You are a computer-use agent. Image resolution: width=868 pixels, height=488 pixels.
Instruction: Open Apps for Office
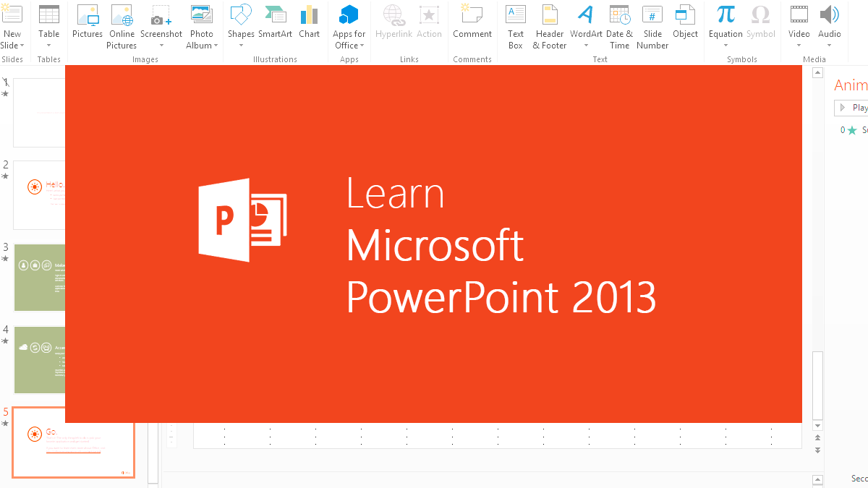(x=349, y=26)
